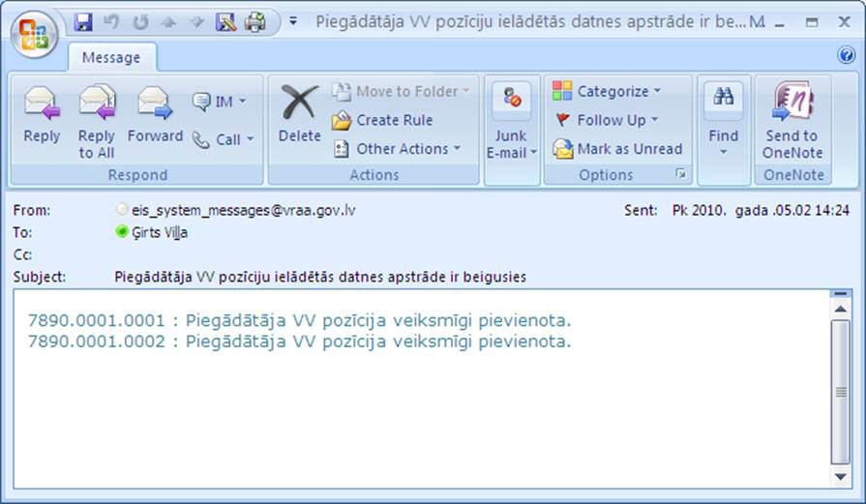Delete the message with X icon
The width and height of the screenshot is (866, 504).
pos(300,116)
